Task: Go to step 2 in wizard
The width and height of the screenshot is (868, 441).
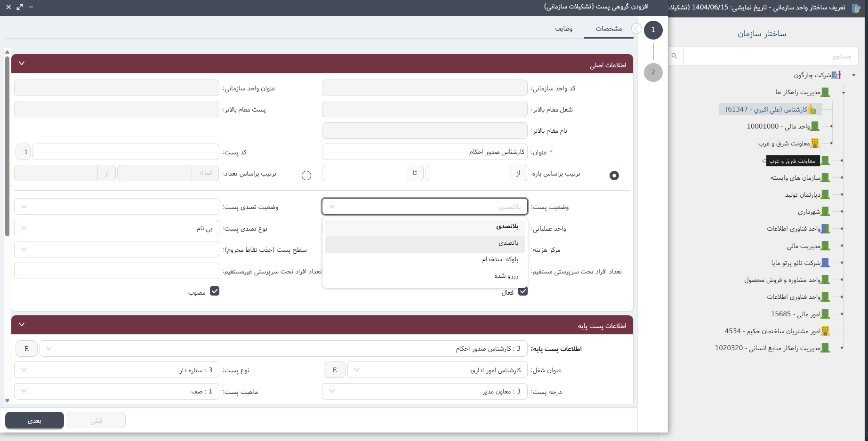Action: coord(653,72)
